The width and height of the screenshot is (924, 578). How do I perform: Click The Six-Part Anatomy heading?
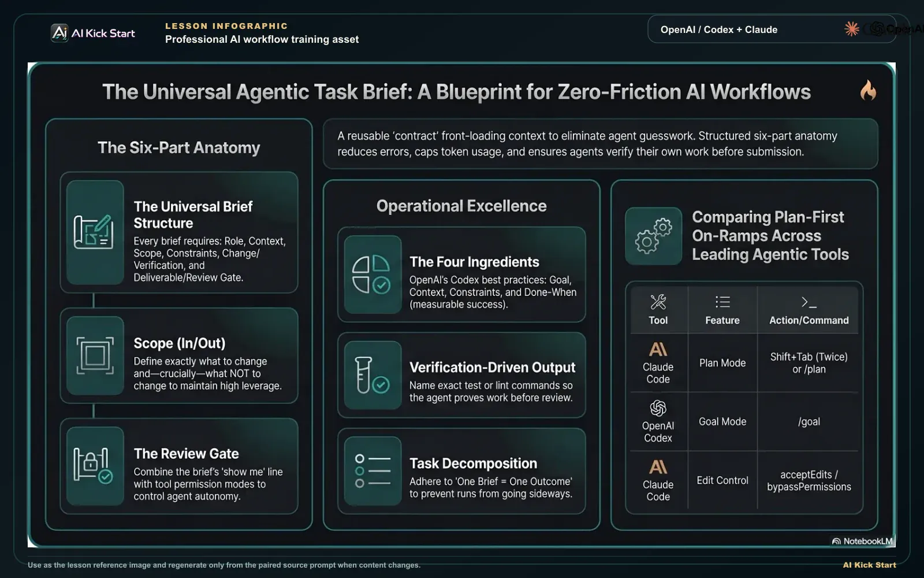[x=179, y=148]
